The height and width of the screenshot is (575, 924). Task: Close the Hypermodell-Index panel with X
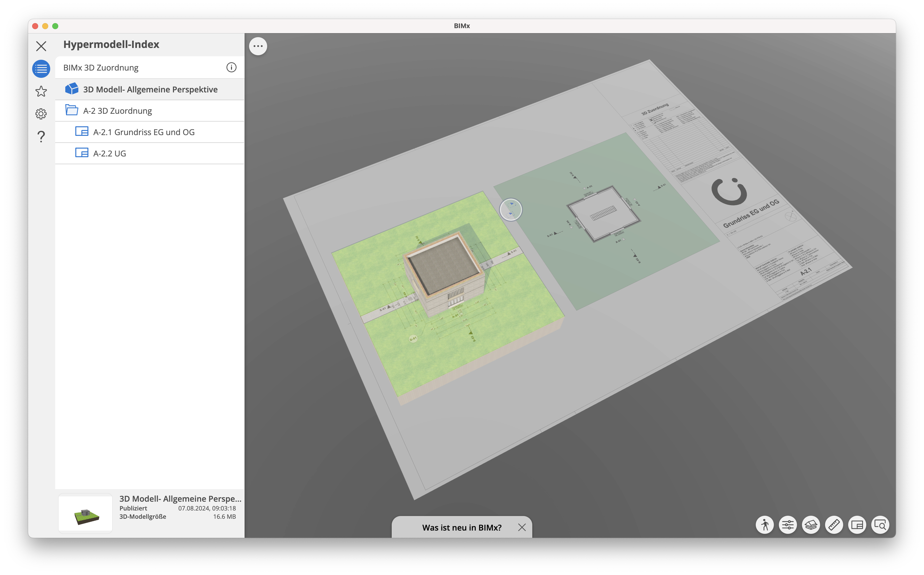tap(41, 46)
